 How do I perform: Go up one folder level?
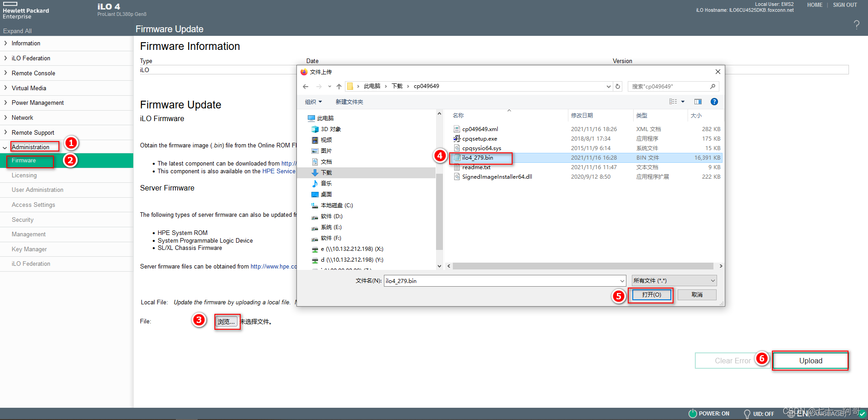[x=339, y=87]
